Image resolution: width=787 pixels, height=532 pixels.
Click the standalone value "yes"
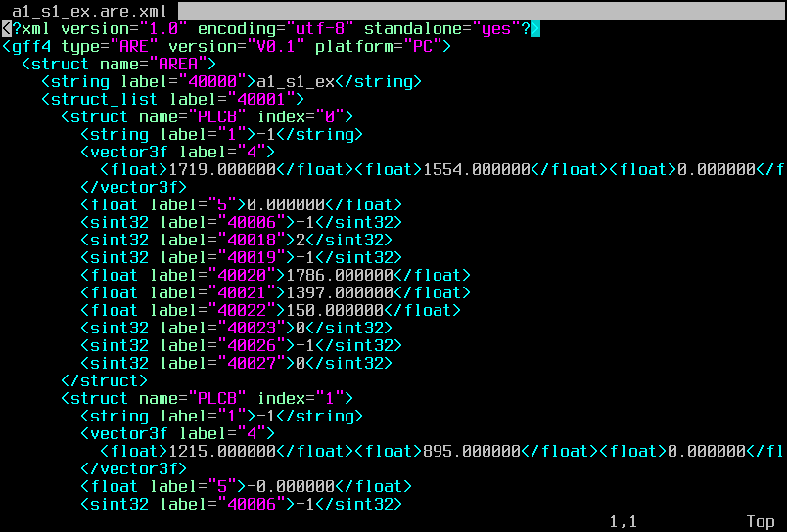click(496, 28)
